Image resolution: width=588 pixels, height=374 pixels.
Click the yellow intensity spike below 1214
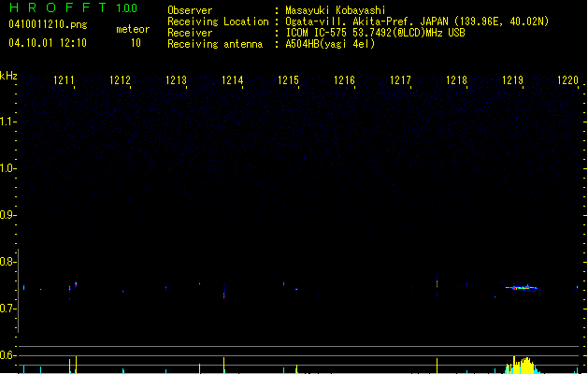coord(223,366)
